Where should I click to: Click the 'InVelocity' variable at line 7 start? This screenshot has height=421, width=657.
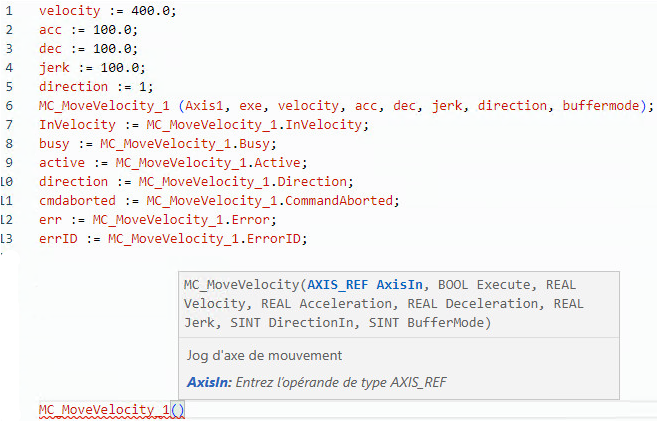point(77,125)
